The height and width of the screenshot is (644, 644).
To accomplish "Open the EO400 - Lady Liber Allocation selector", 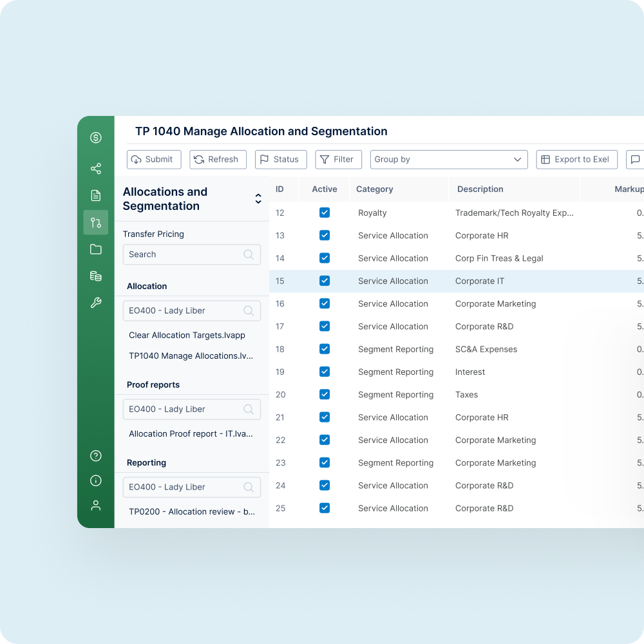I will pyautogui.click(x=192, y=310).
